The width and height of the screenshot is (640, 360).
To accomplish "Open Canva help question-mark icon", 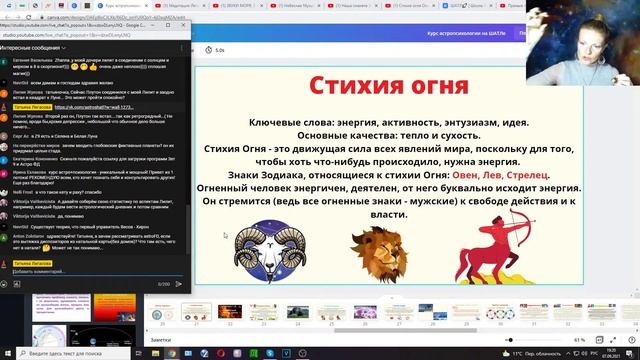I will click(x=632, y=340).
